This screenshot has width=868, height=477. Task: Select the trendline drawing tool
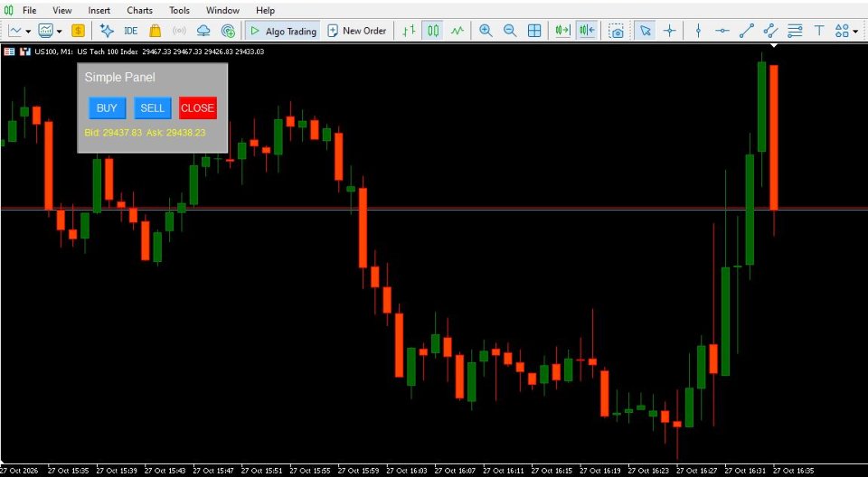(746, 31)
